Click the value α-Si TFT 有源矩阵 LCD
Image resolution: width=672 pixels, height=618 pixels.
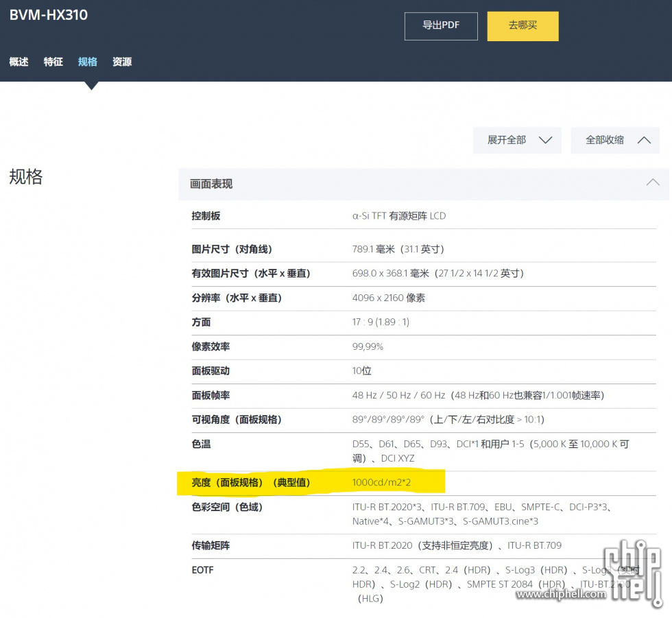point(399,215)
